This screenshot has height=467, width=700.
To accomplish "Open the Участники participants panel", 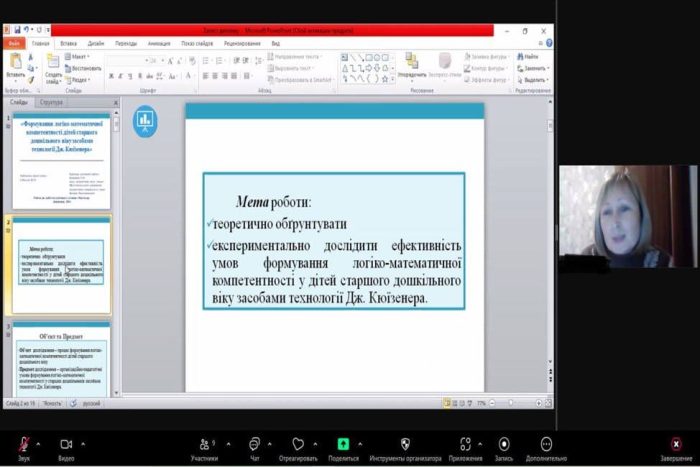I will 204,443.
